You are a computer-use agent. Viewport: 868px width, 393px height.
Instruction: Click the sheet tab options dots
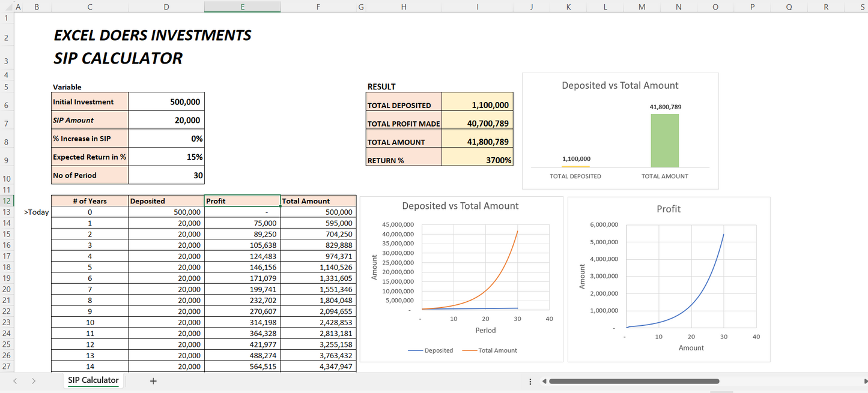point(530,382)
